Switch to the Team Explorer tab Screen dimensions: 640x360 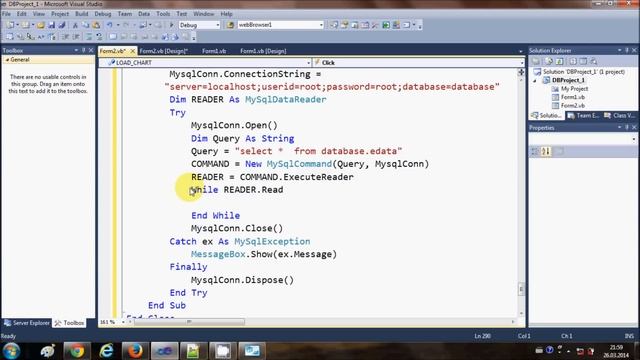coord(583,116)
